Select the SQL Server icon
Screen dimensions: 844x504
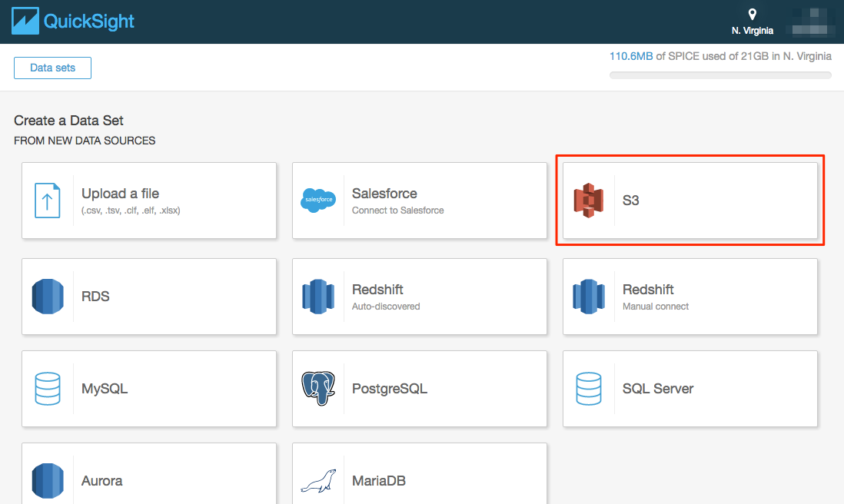590,389
